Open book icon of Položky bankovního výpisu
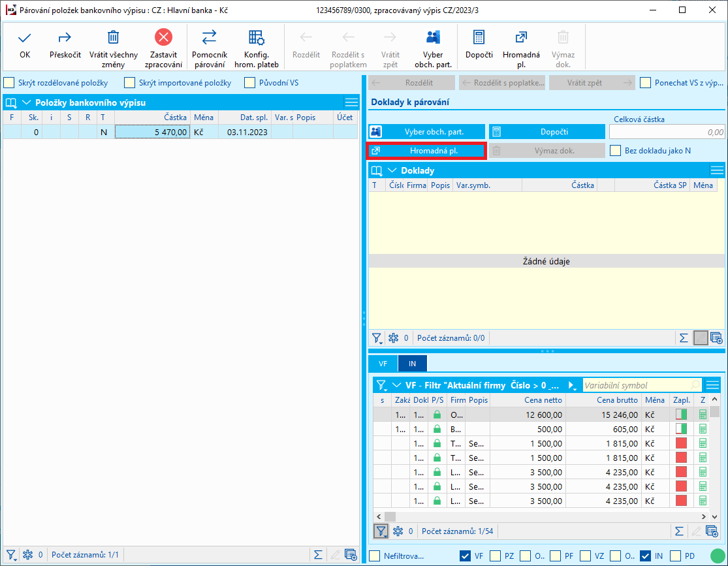728x566 pixels. pyautogui.click(x=11, y=102)
